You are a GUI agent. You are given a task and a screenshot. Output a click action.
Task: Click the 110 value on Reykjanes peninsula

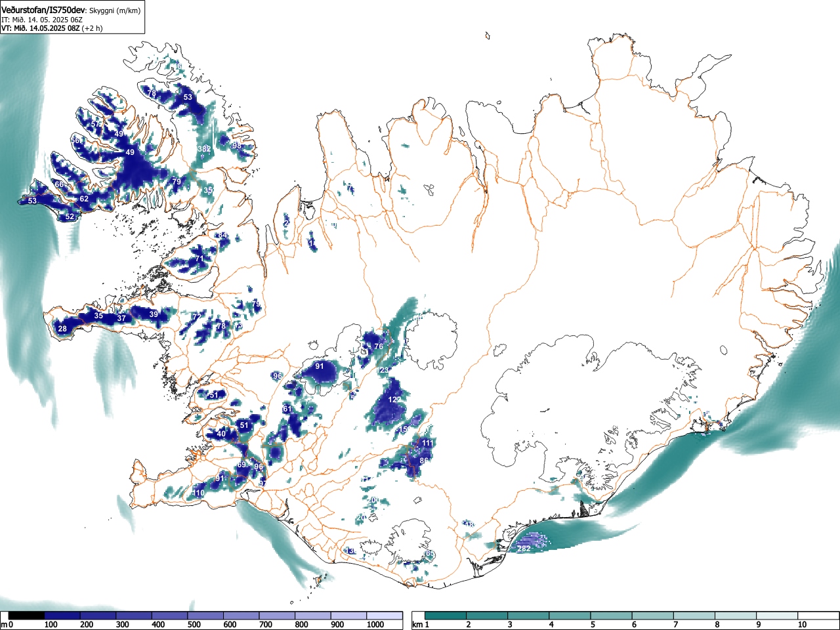199,493
